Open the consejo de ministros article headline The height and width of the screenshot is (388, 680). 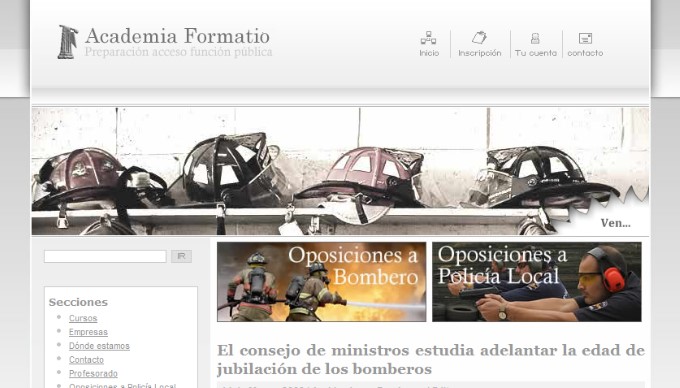431,359
